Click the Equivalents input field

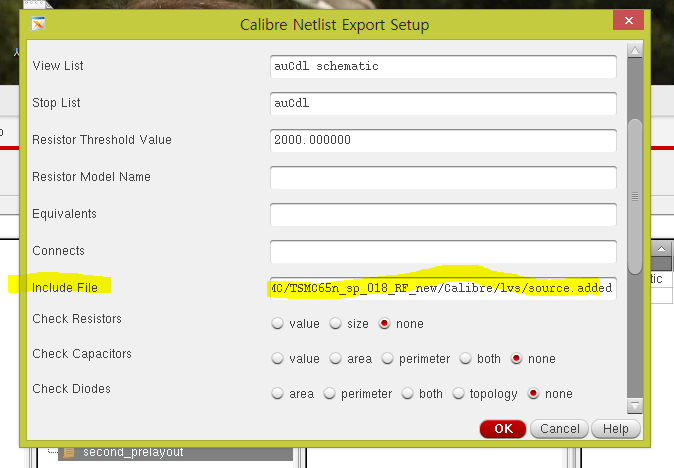pos(443,214)
